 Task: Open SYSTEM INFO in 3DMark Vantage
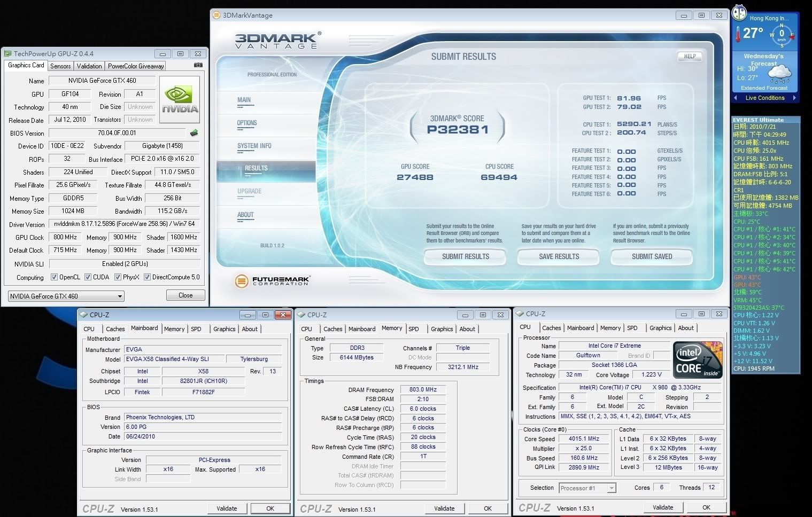[x=254, y=146]
